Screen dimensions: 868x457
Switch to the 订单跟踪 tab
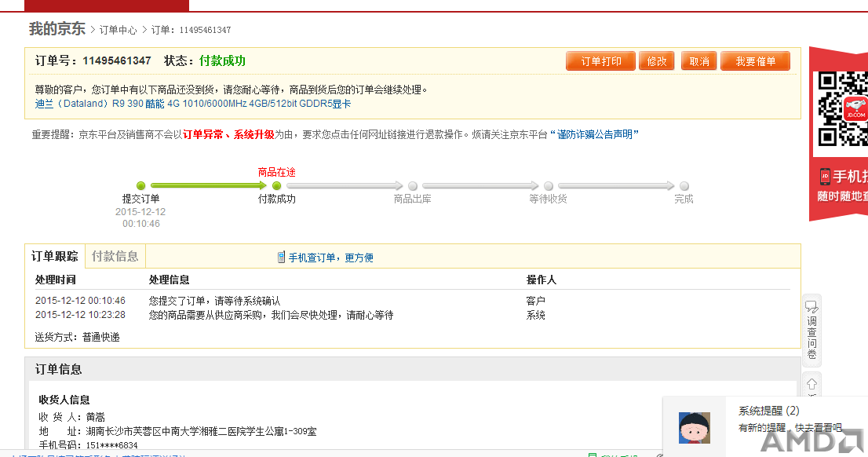tap(55, 256)
